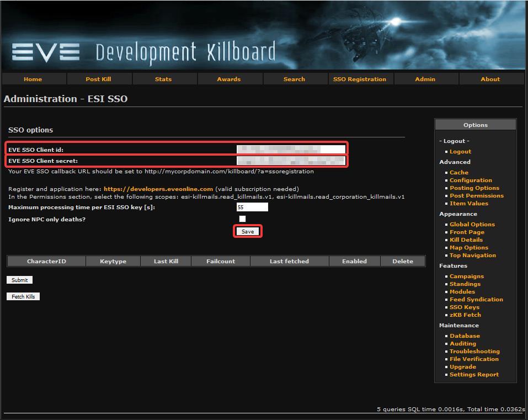Open the Troubleshooting page

tap(475, 352)
